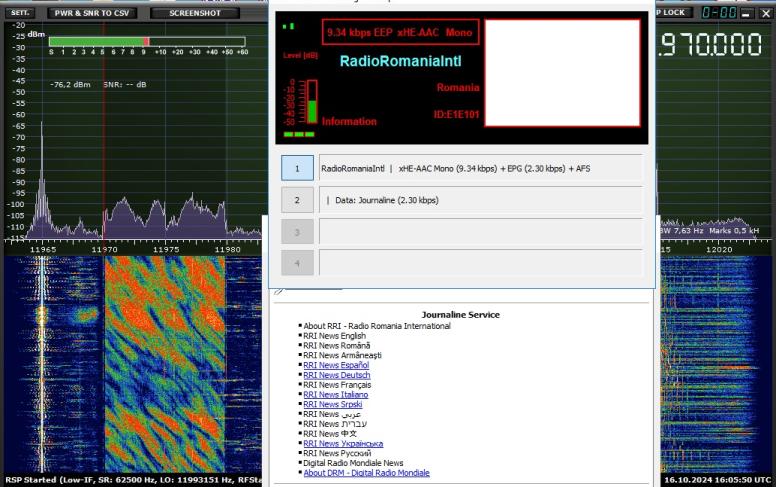This screenshot has width=776, height=487.
Task: Click the 0-00 counter display
Action: [x=719, y=12]
